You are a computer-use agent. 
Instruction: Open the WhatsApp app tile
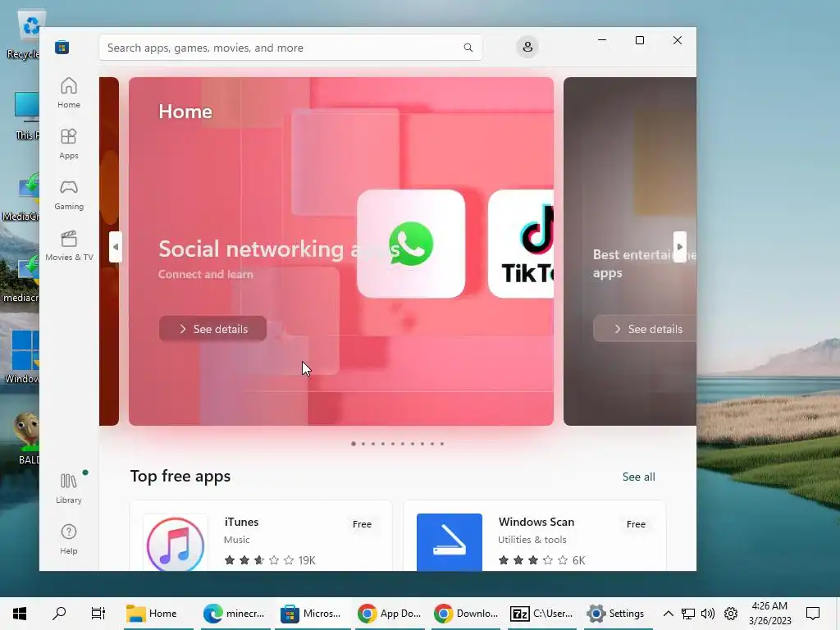(x=411, y=244)
